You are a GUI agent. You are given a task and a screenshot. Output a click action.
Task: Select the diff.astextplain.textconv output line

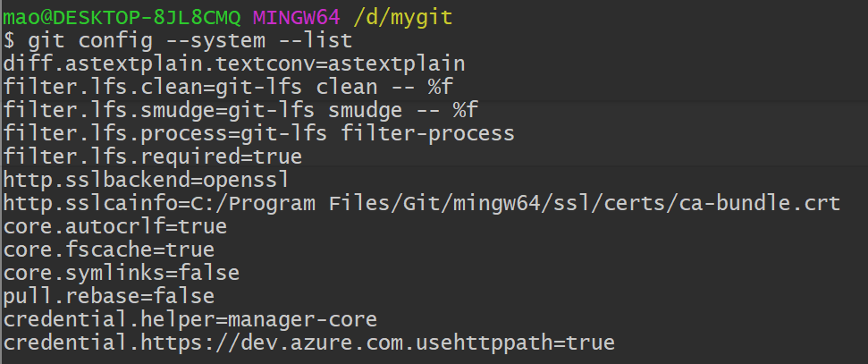[234, 63]
